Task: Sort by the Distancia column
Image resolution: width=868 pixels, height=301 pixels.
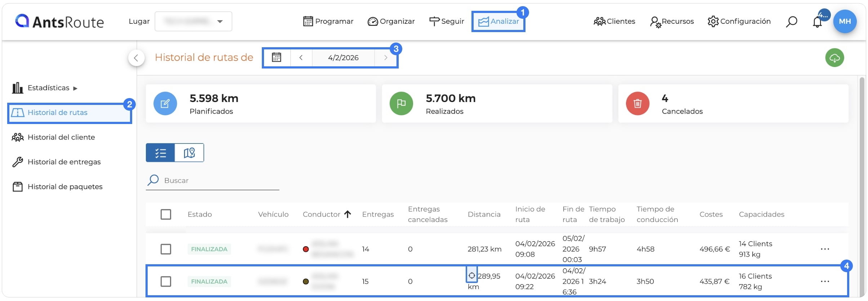Action: (x=484, y=214)
